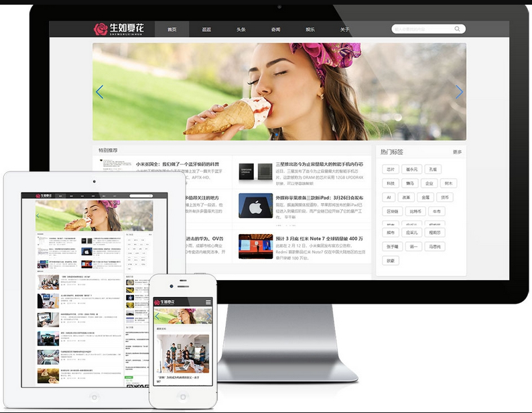Advance carousel with right arrow on desktop
532x413 pixels.
pyautogui.click(x=459, y=93)
